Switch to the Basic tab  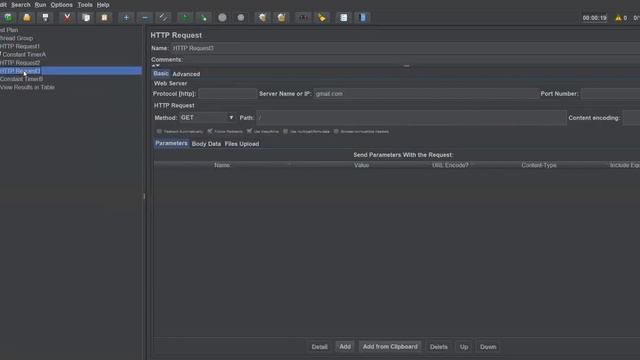coord(161,74)
